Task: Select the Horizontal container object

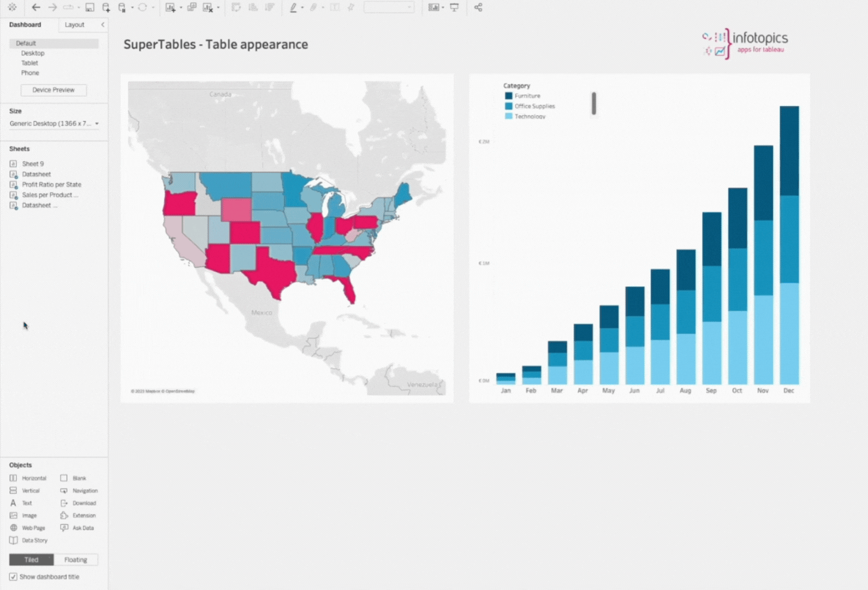Action: [28, 478]
